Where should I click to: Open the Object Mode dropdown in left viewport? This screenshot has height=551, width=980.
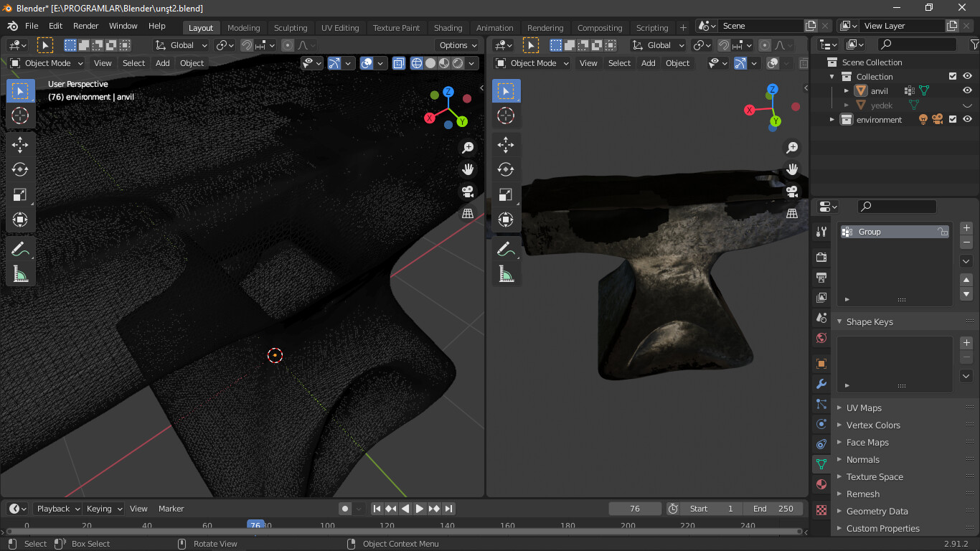point(47,63)
